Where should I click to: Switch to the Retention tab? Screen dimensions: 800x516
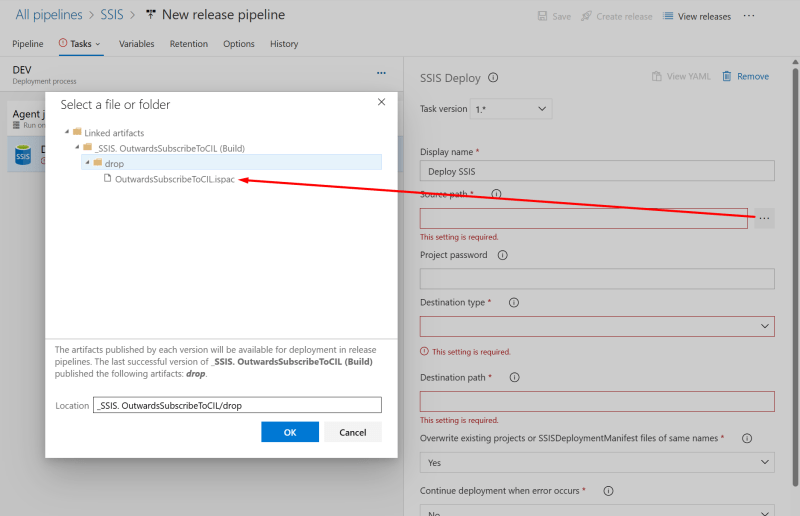click(189, 44)
